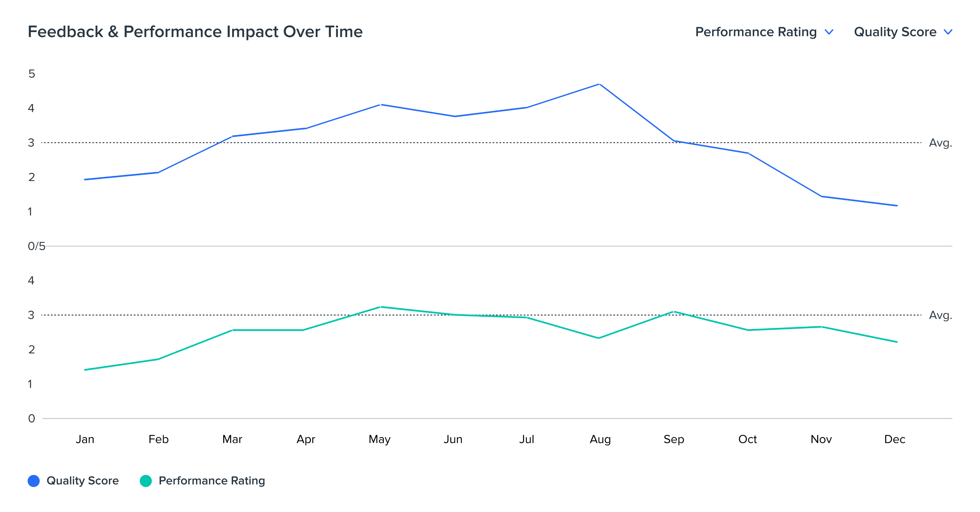
Task: Click the chevron next to Quality Score
Action: click(x=948, y=32)
